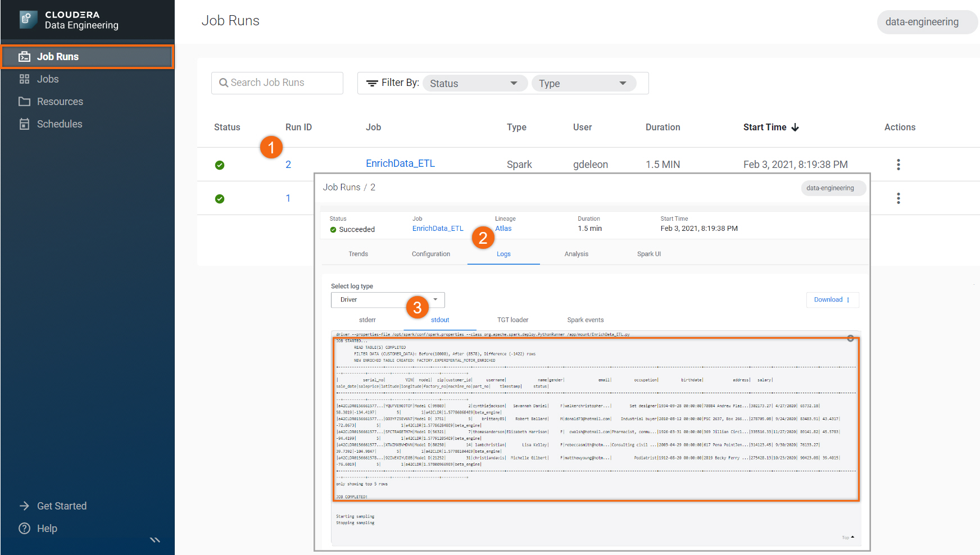The height and width of the screenshot is (555, 980).
Task: Open the Atlas lineage link
Action: tap(503, 229)
